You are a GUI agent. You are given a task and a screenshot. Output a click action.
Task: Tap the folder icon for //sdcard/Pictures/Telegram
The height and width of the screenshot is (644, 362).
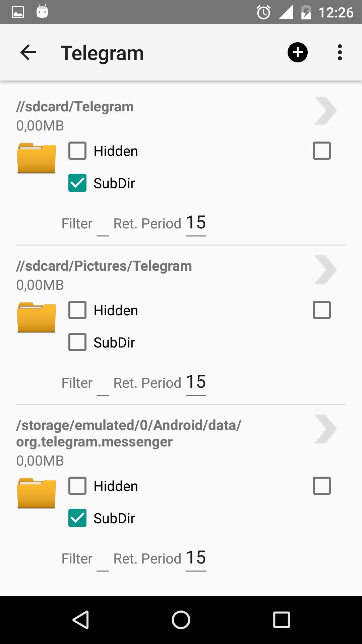pyautogui.click(x=36, y=317)
